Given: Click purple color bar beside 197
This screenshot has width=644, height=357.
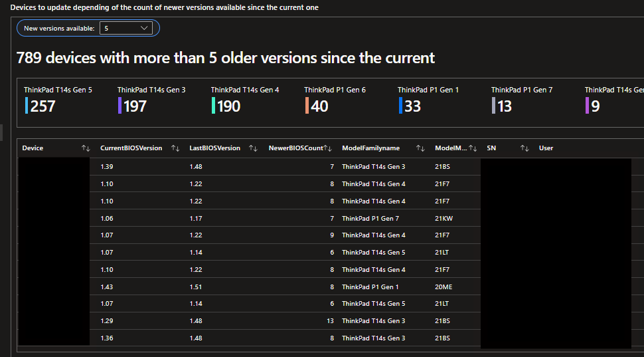Looking at the screenshot, I should click(120, 105).
